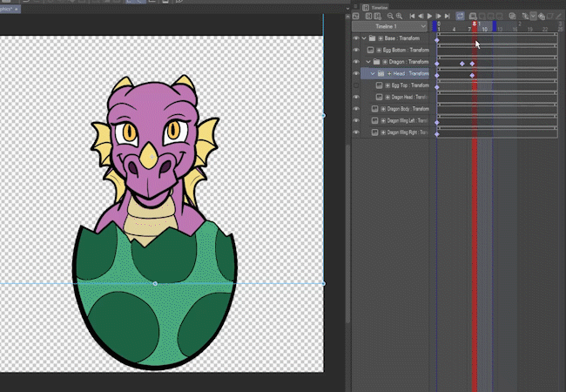Hide the Dragon Body layer
Screen dimensions: 566x392
pyautogui.click(x=356, y=109)
